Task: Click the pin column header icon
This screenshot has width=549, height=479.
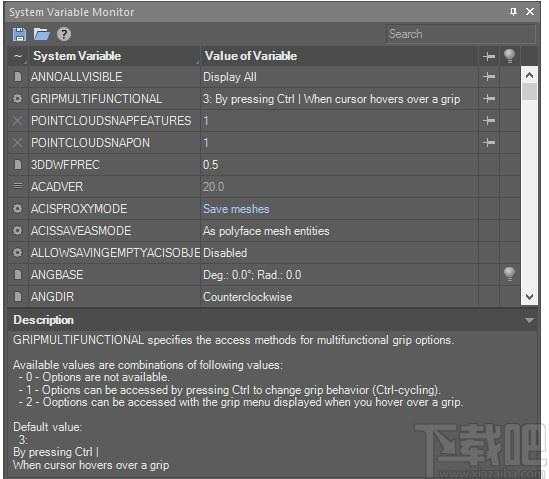Action: (x=489, y=56)
